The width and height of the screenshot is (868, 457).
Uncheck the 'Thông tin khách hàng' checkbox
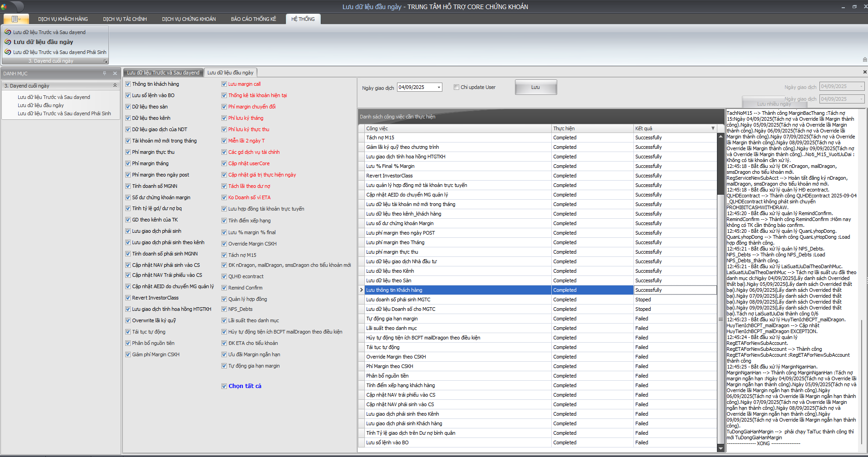point(128,84)
